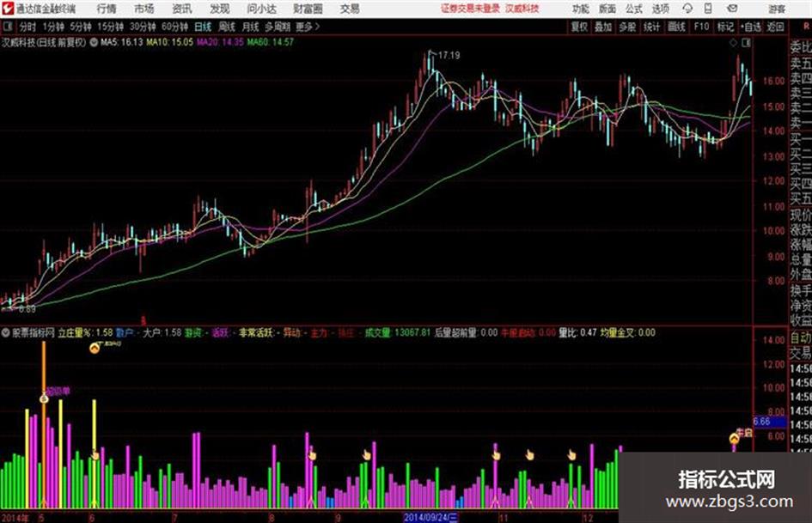The height and width of the screenshot is (523, 812).
Task: Click the pointing hand marker near month 6
Action: pyautogui.click(x=95, y=454)
